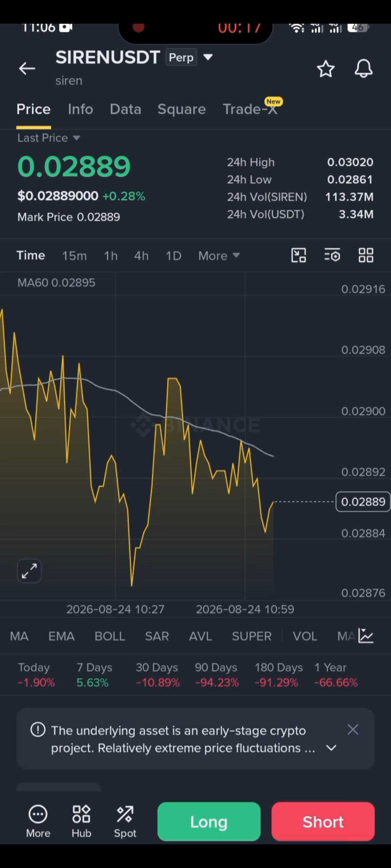Screen dimensions: 391x868
Task: Tap Long to buy
Action: coord(209,822)
